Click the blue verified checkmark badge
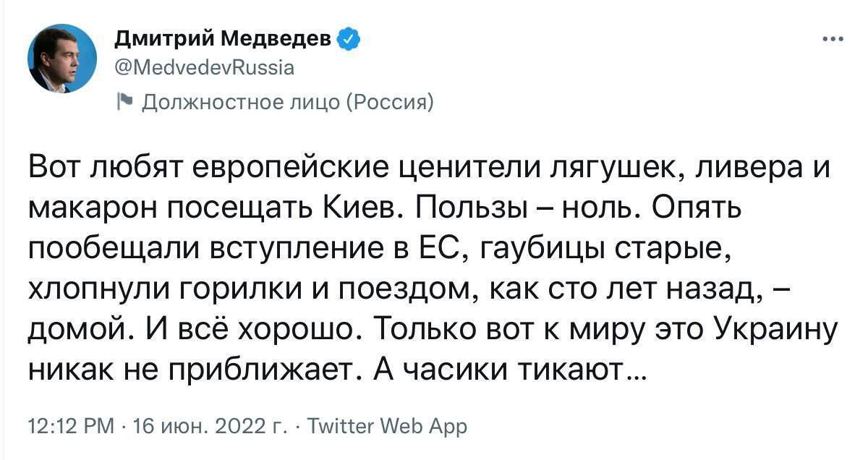 point(349,39)
